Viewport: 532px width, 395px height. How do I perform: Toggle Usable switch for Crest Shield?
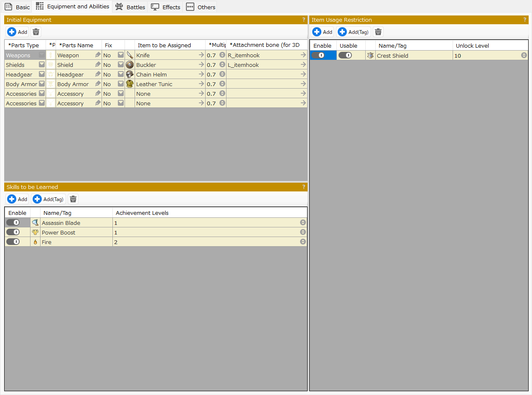tap(345, 56)
